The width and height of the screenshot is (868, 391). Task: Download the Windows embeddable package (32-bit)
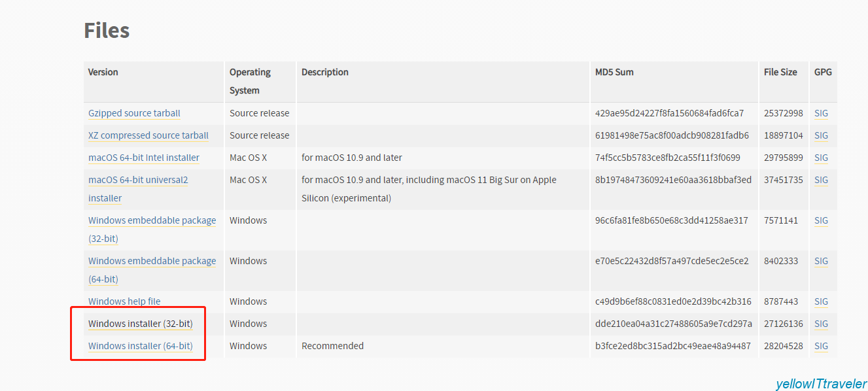[152, 220]
